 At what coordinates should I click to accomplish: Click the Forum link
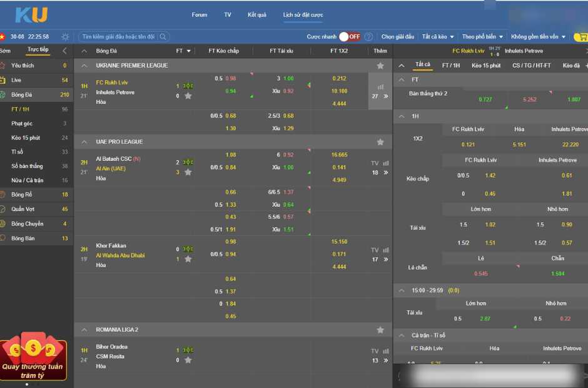click(x=199, y=15)
